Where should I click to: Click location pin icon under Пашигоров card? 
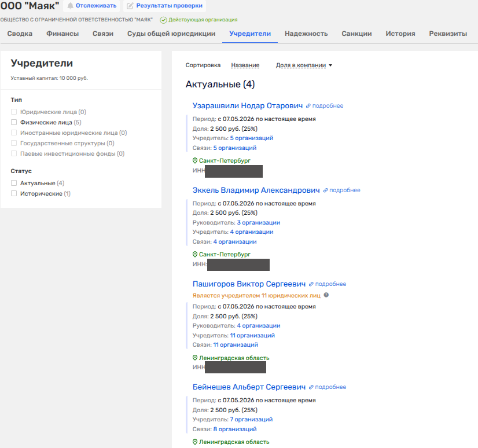pyautogui.click(x=195, y=358)
